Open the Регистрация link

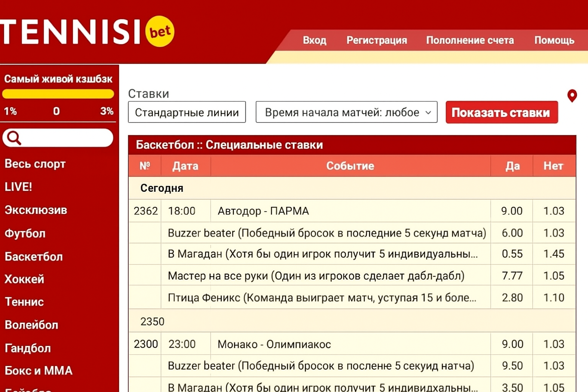coord(377,40)
